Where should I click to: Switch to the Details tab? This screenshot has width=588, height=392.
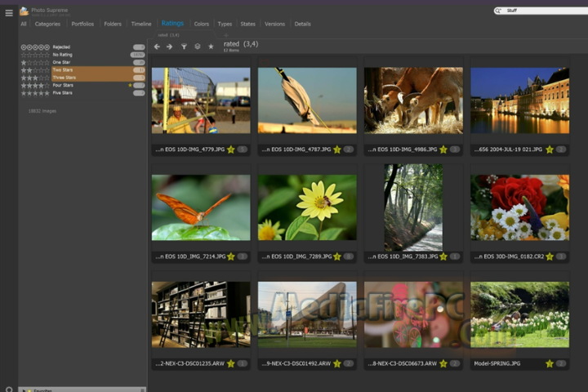pyautogui.click(x=303, y=24)
